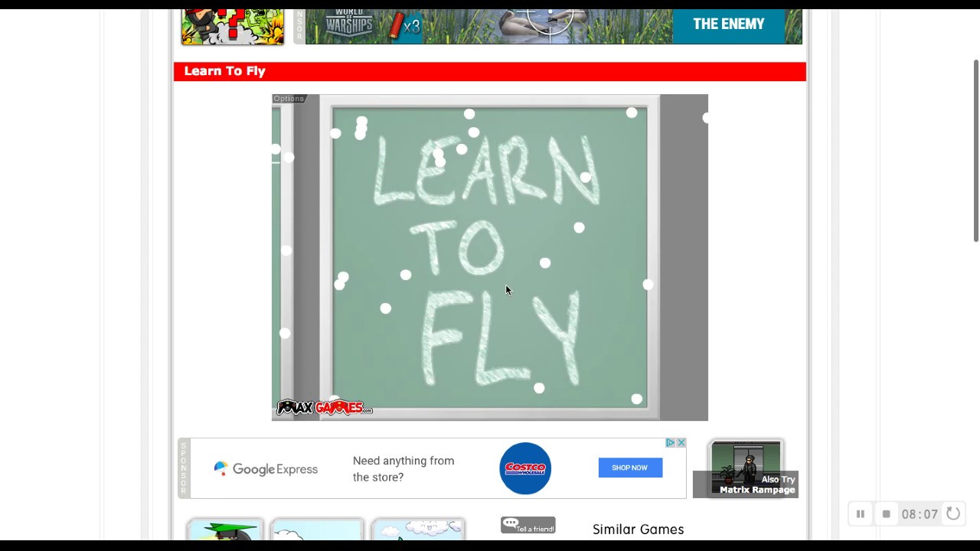Click the Google Express logo in the ad
Image resolution: width=980 pixels, height=551 pixels.
[x=266, y=468]
